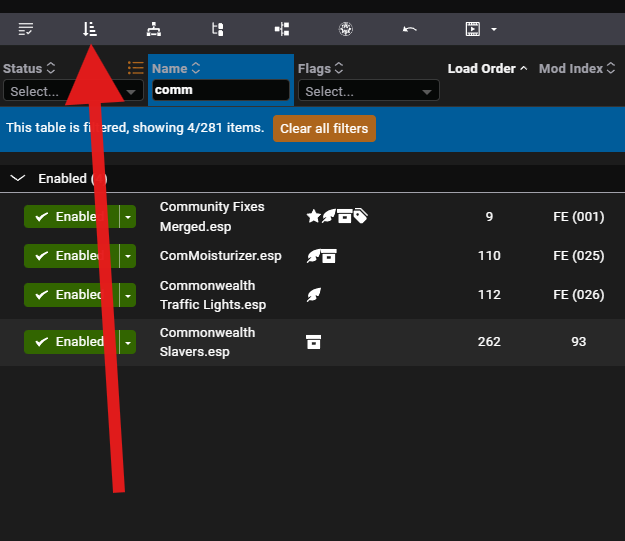Click mod index 93
This screenshot has height=541, width=625.
tap(579, 342)
